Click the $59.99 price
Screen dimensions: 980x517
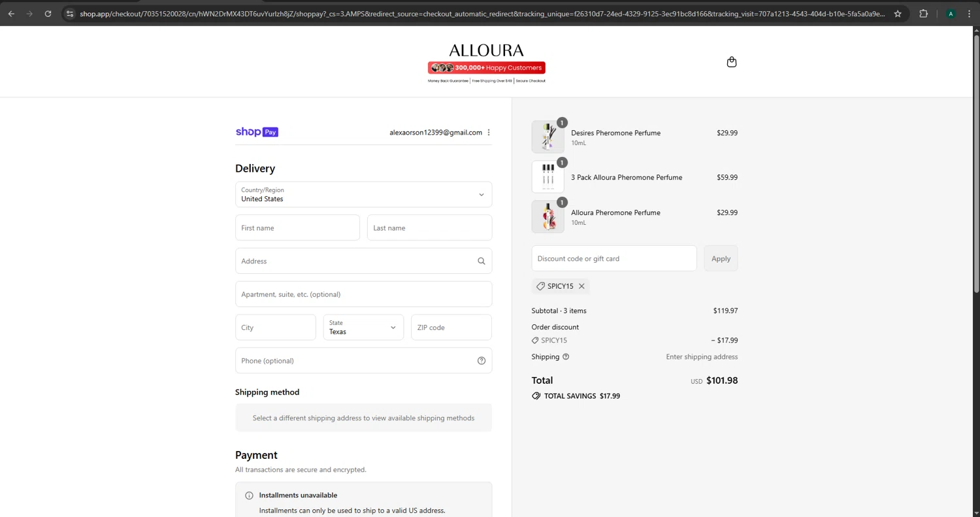tap(727, 177)
